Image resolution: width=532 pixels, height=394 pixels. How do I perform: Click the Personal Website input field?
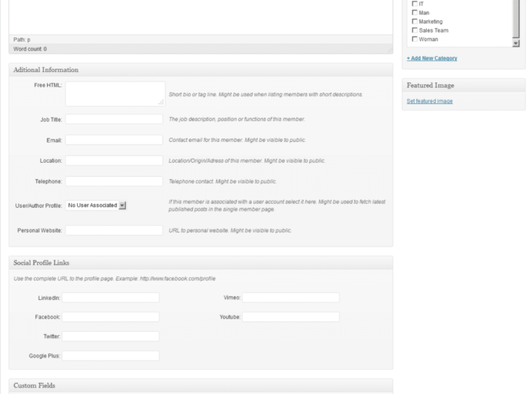[x=114, y=231]
